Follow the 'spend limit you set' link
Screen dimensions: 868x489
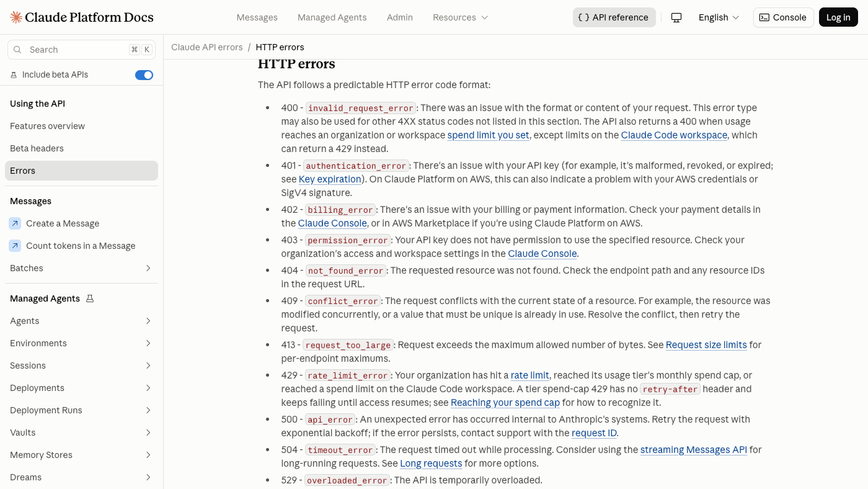(488, 135)
